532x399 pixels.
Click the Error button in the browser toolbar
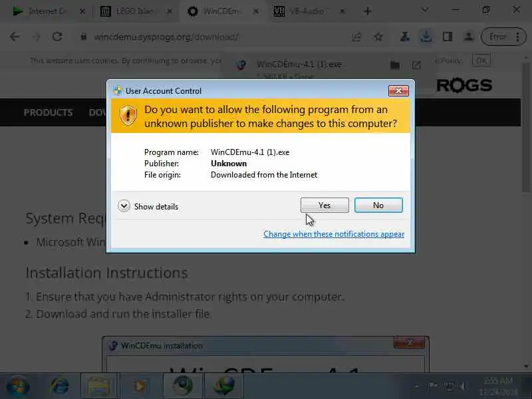[497, 37]
